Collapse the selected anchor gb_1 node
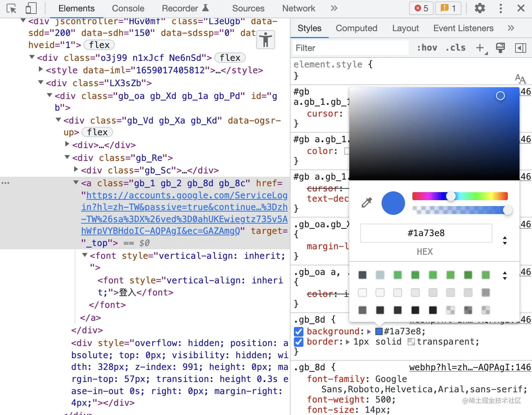This screenshot has width=532, height=415. (76, 183)
